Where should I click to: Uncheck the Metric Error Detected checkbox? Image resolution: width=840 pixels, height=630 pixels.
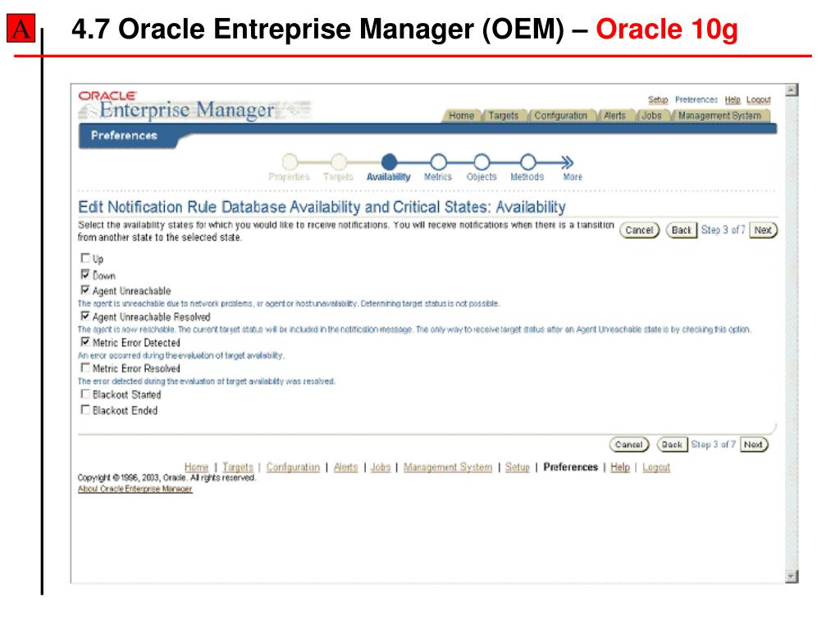pos(84,341)
